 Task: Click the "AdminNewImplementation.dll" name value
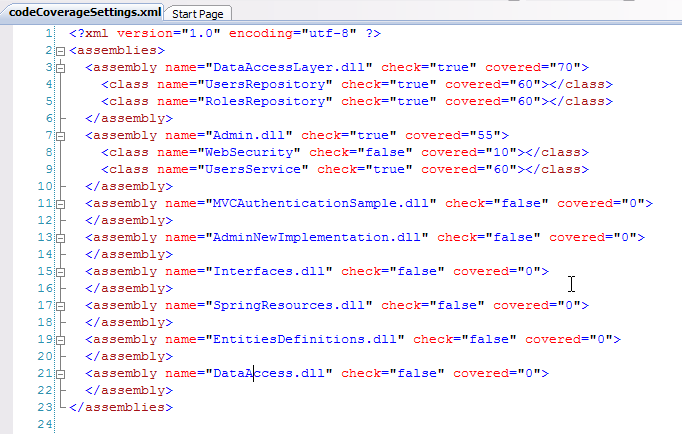[317, 237]
